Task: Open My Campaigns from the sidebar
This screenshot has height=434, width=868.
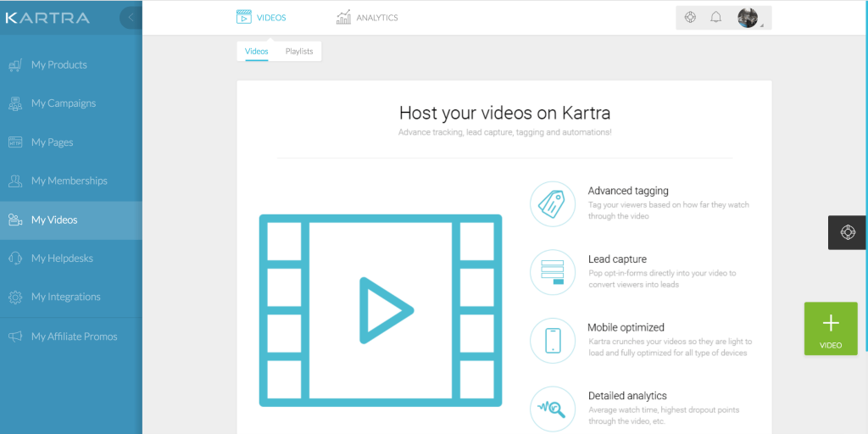Action: (63, 103)
